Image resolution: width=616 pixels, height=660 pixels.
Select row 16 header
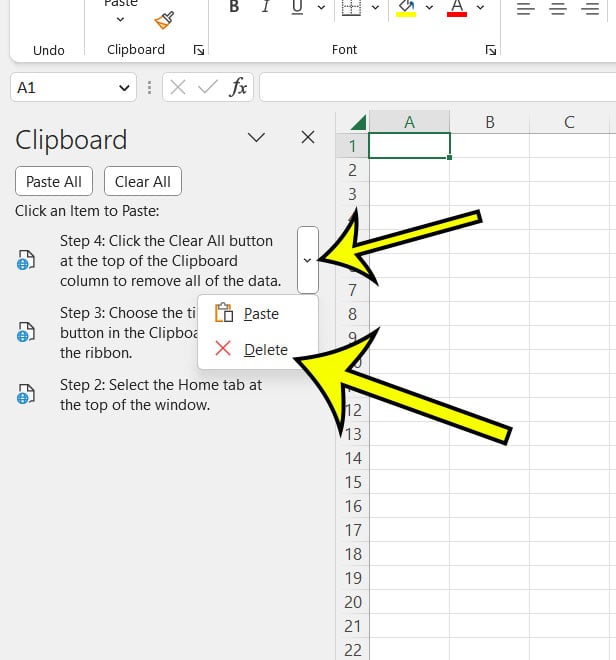(x=352, y=506)
